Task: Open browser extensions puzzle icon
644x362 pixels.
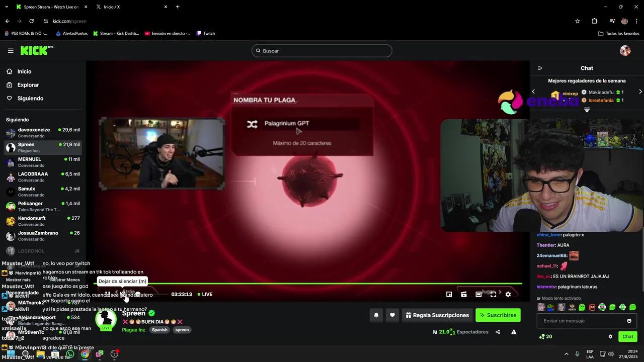Action: click(595, 21)
